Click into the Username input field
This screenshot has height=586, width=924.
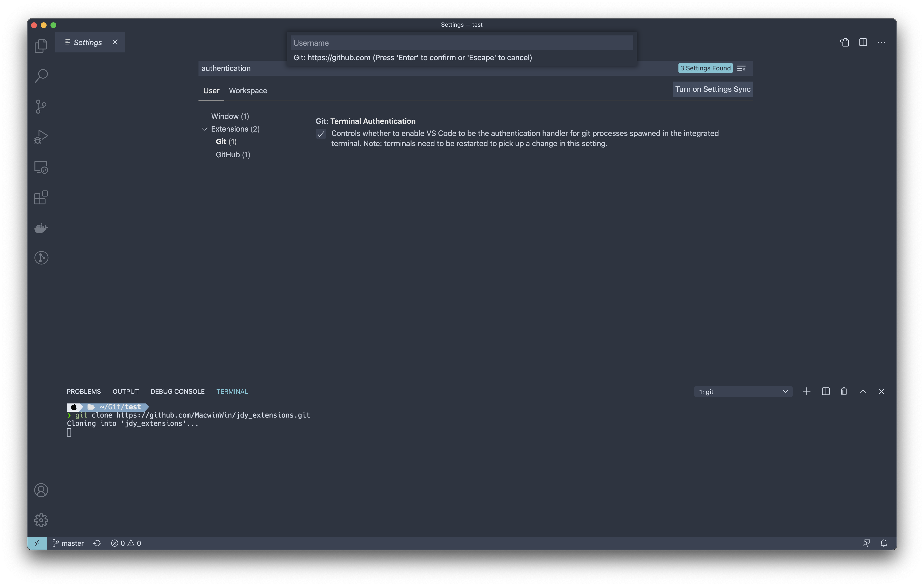click(462, 43)
